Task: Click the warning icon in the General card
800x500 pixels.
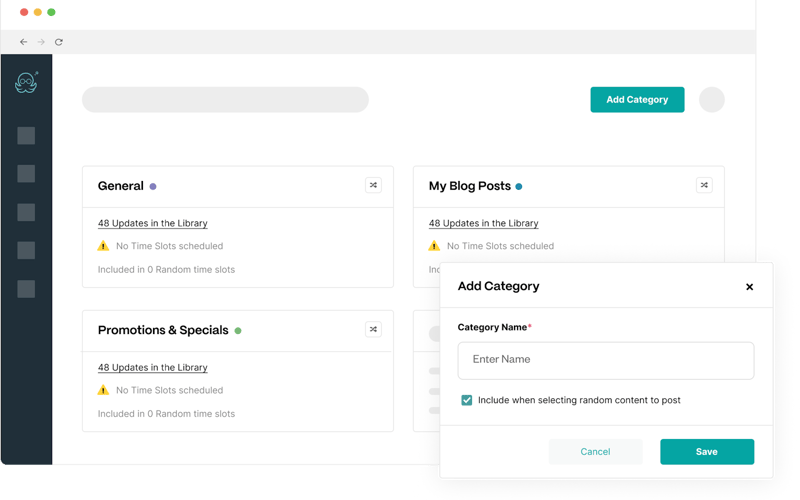Action: 103,246
